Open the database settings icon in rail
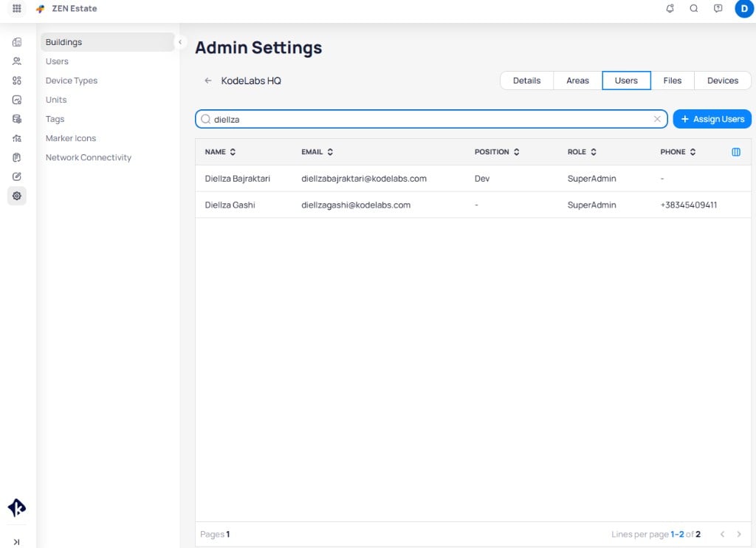 pyautogui.click(x=17, y=119)
